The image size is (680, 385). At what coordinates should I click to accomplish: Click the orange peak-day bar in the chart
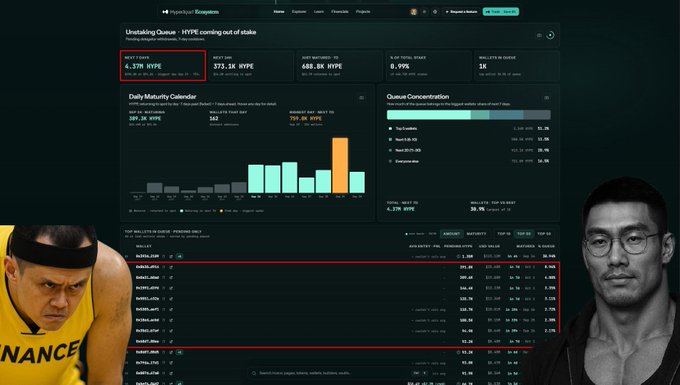click(340, 165)
